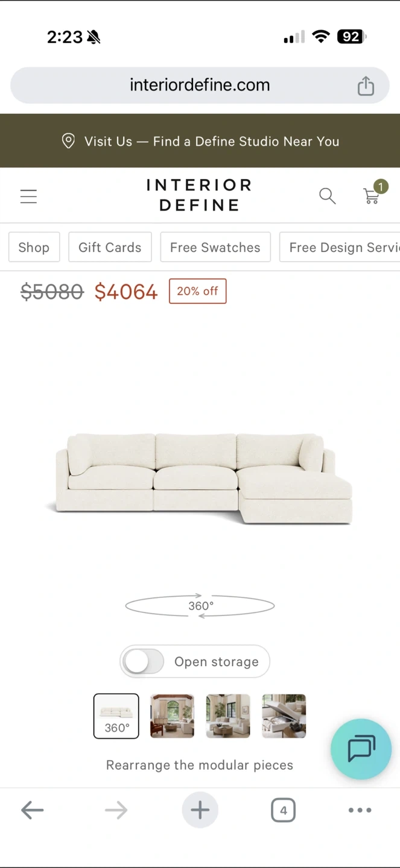Click the 360° rotation control
Image resolution: width=400 pixels, height=868 pixels.
tap(200, 606)
